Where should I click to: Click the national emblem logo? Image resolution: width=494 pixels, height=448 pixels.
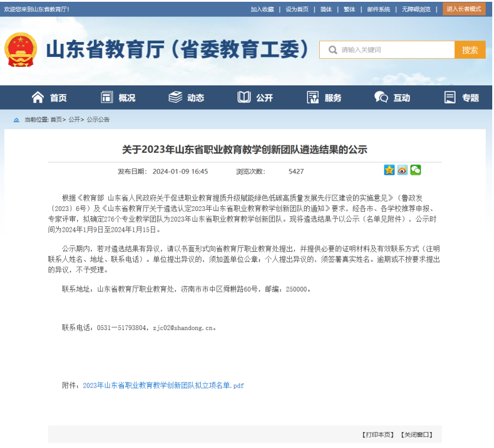[x=21, y=50]
